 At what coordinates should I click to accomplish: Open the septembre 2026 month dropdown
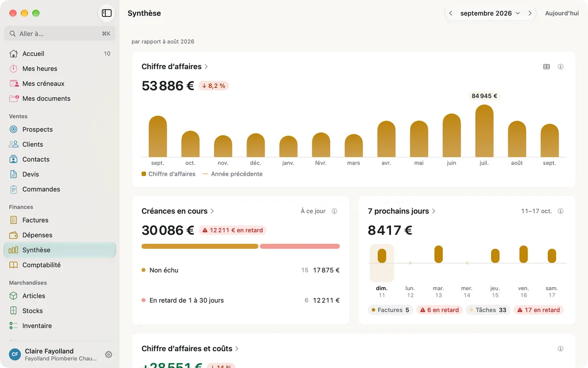490,13
